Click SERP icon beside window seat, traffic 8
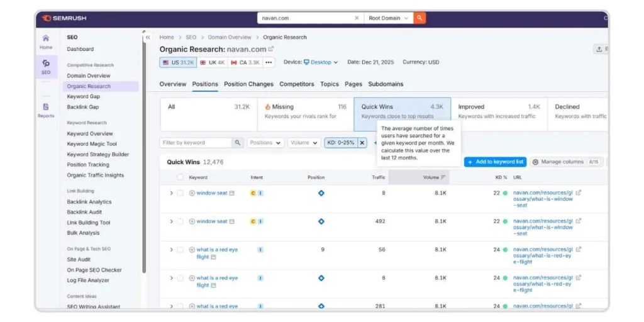This screenshot has width=644, height=322. [x=232, y=193]
